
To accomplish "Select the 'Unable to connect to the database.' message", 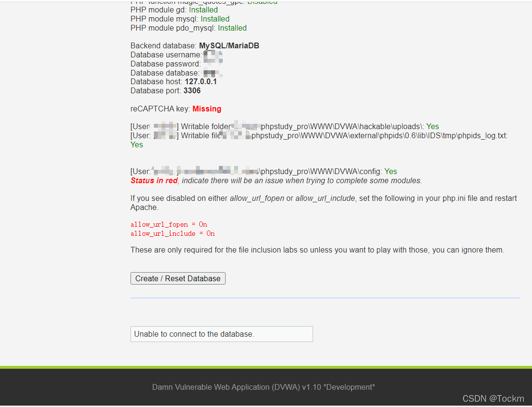I will [222, 334].
